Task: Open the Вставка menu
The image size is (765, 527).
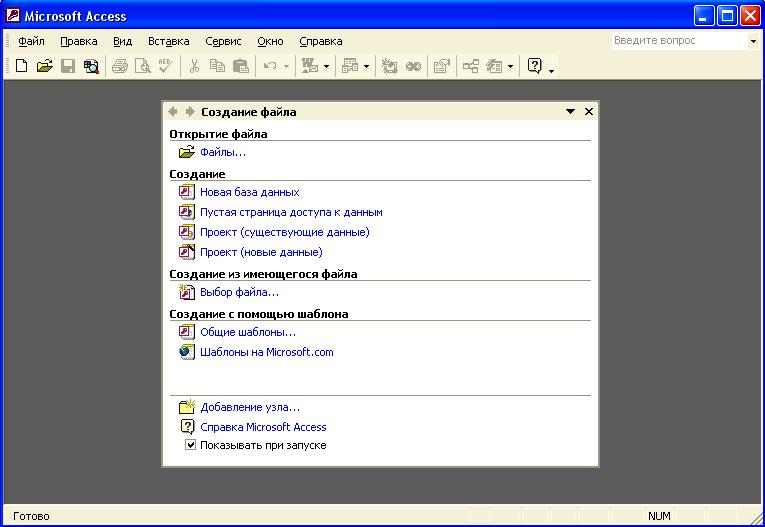Action: click(169, 41)
